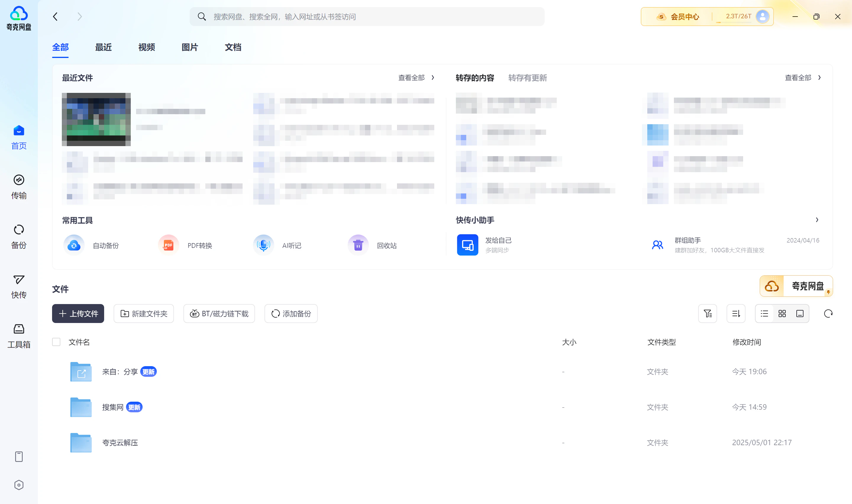Switch to the 视频 tab
Image resolution: width=852 pixels, height=504 pixels.
tap(147, 47)
